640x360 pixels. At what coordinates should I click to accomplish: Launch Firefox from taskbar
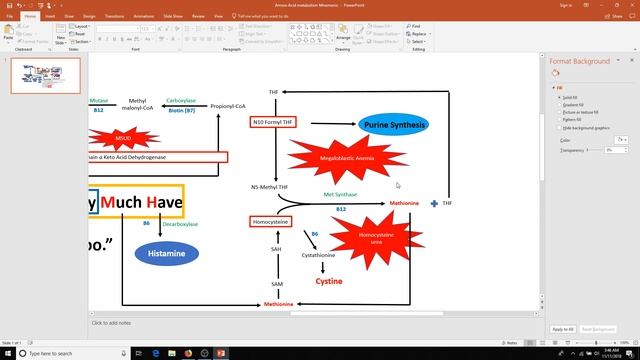[x=188, y=353]
